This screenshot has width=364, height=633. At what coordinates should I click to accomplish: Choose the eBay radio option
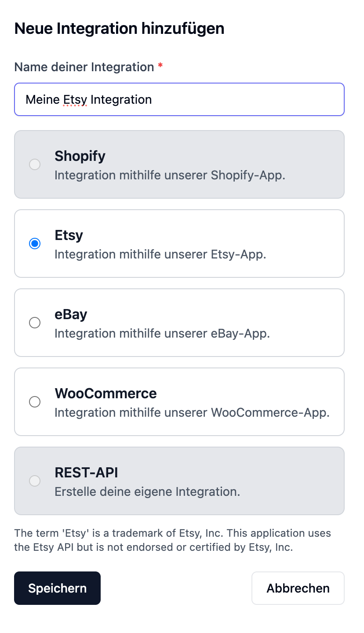(x=35, y=323)
